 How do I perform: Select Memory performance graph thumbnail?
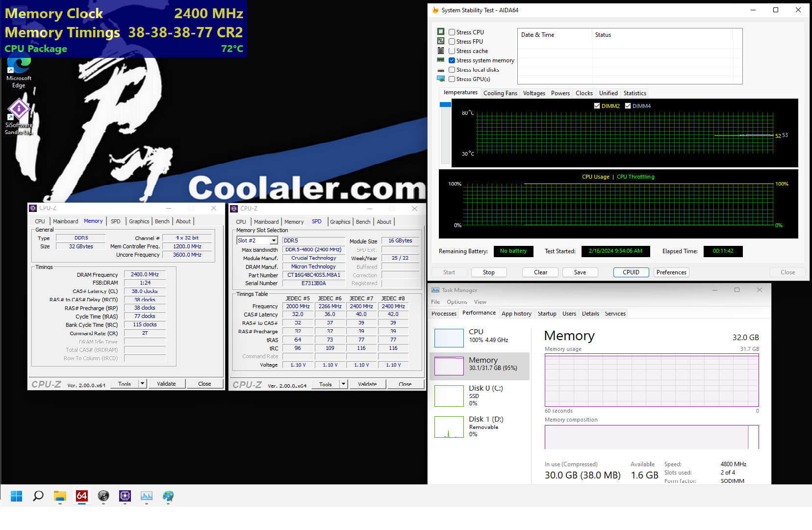click(449, 366)
